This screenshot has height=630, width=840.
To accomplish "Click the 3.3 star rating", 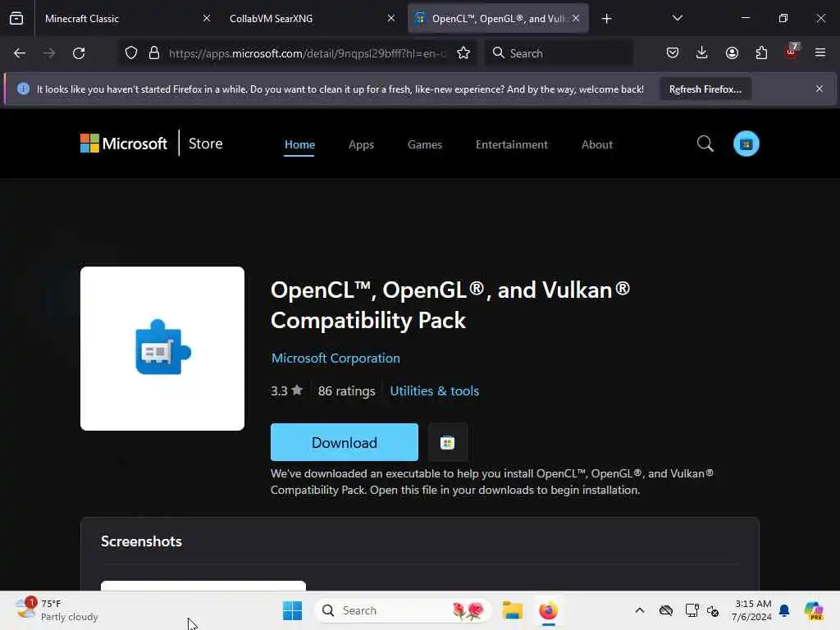I will coord(286,391).
